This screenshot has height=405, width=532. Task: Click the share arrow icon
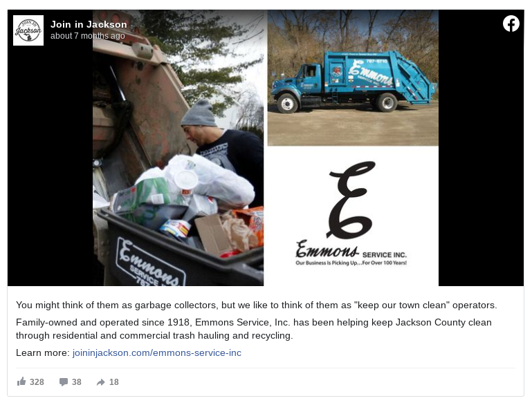click(x=101, y=382)
